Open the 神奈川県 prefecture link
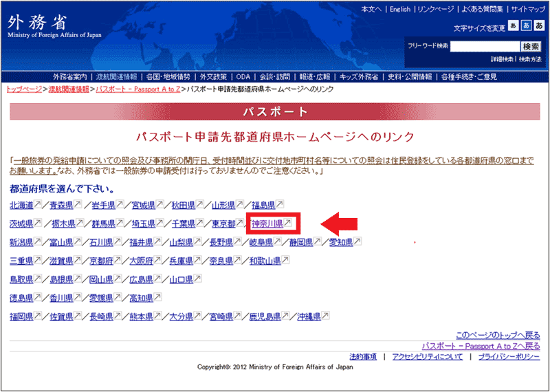This screenshot has height=392, width=550. (x=267, y=224)
